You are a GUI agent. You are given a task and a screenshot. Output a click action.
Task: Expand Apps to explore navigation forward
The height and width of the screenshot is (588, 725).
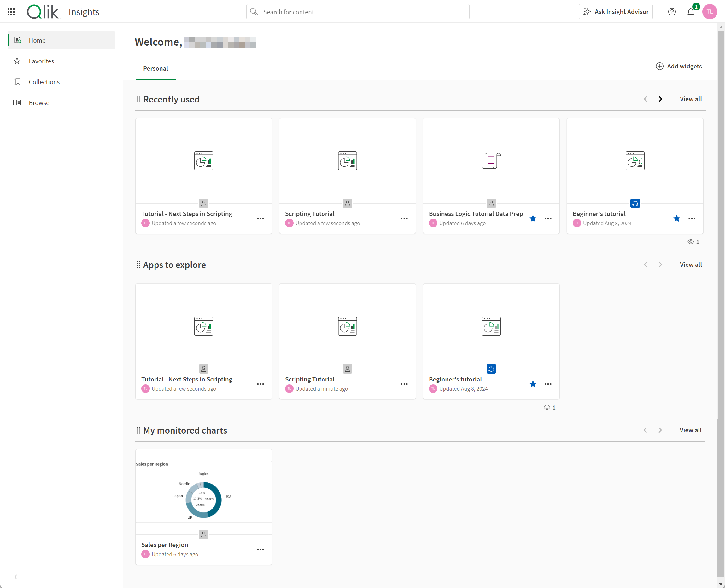pos(660,265)
